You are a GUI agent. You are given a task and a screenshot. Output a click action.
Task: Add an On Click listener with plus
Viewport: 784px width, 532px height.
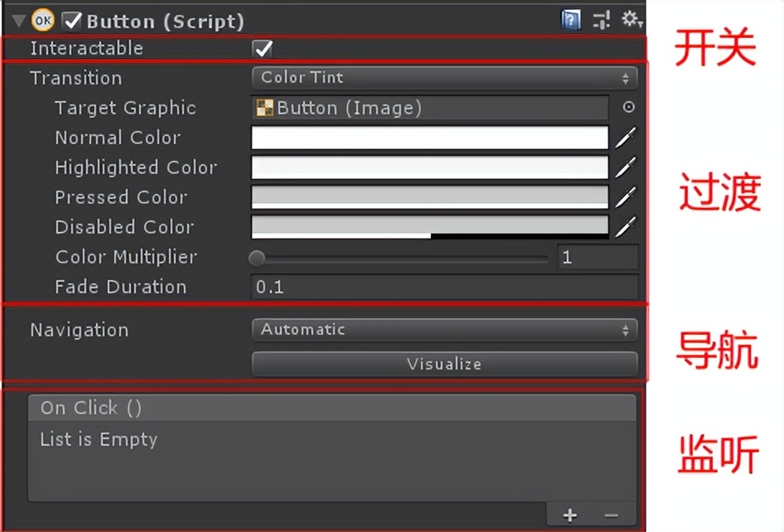(x=570, y=515)
